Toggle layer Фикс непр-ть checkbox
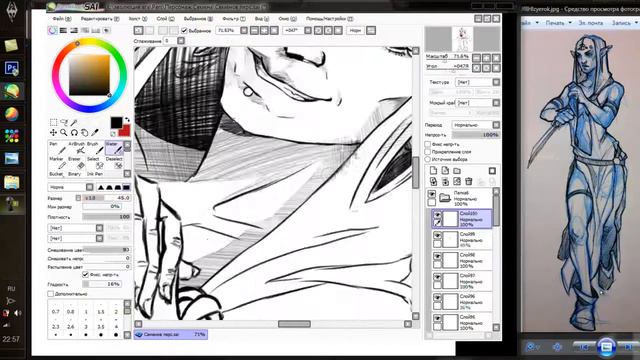This screenshot has height=360, width=640. pos(428,144)
